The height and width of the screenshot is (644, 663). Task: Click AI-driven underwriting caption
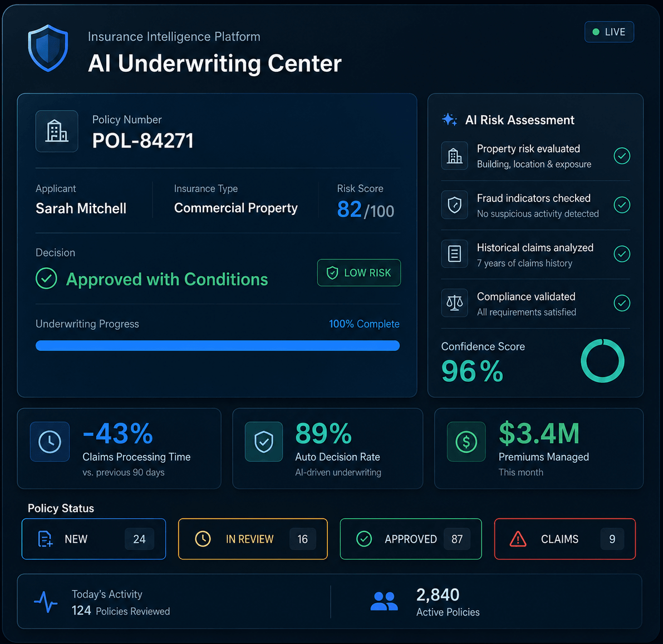tap(338, 473)
